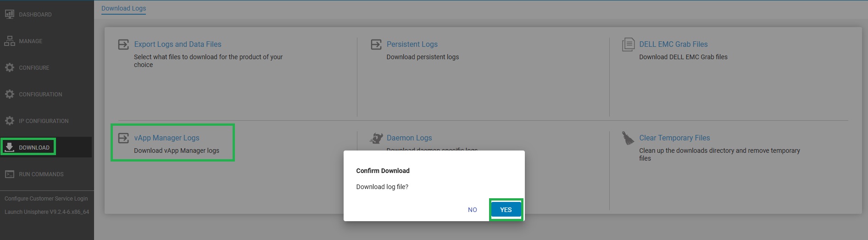868x240 pixels.
Task: Open the Configuration menu item
Action: click(x=40, y=94)
